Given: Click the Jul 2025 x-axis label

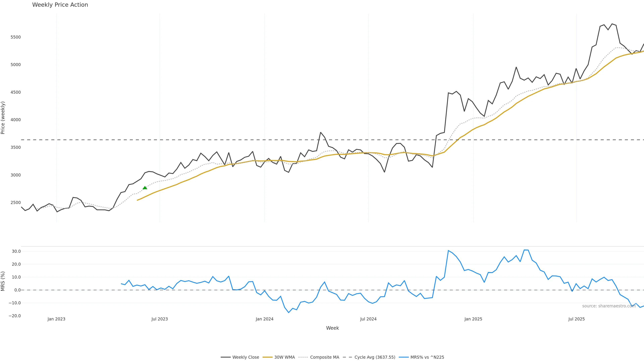Looking at the screenshot, I should click(577, 319).
